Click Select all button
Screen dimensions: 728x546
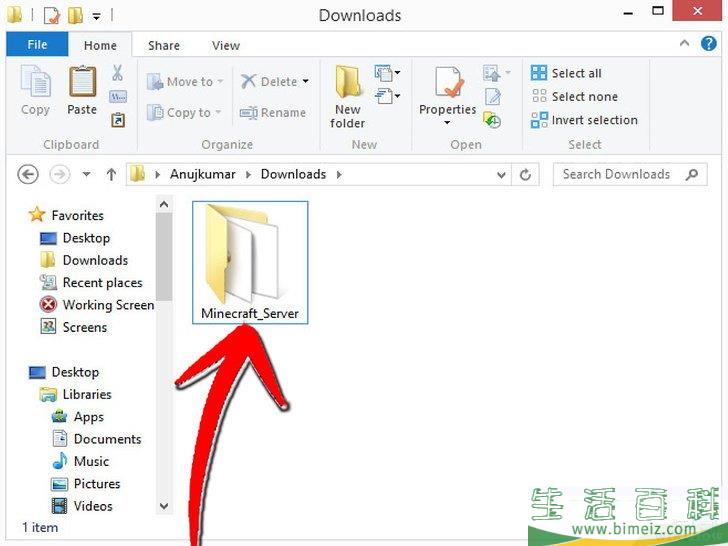566,73
